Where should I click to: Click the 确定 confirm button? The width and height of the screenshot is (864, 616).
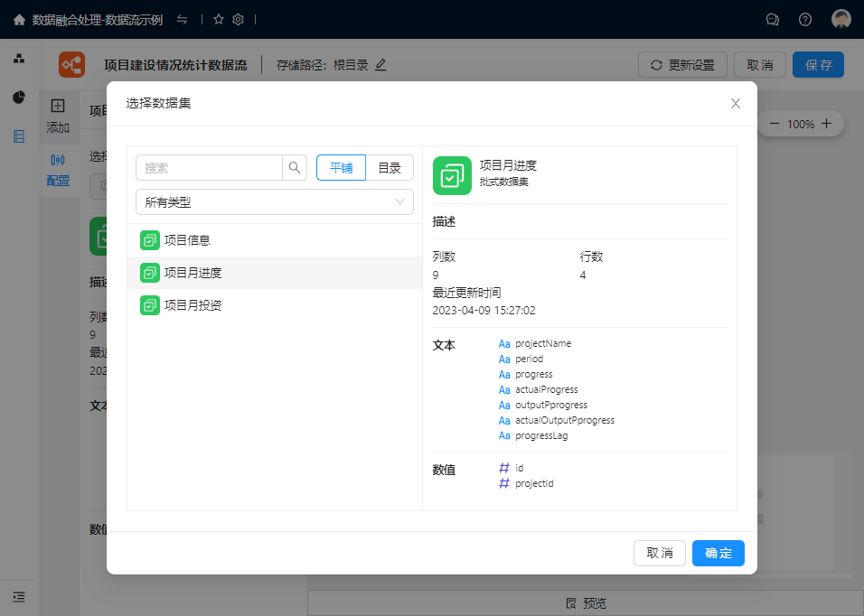(x=718, y=553)
